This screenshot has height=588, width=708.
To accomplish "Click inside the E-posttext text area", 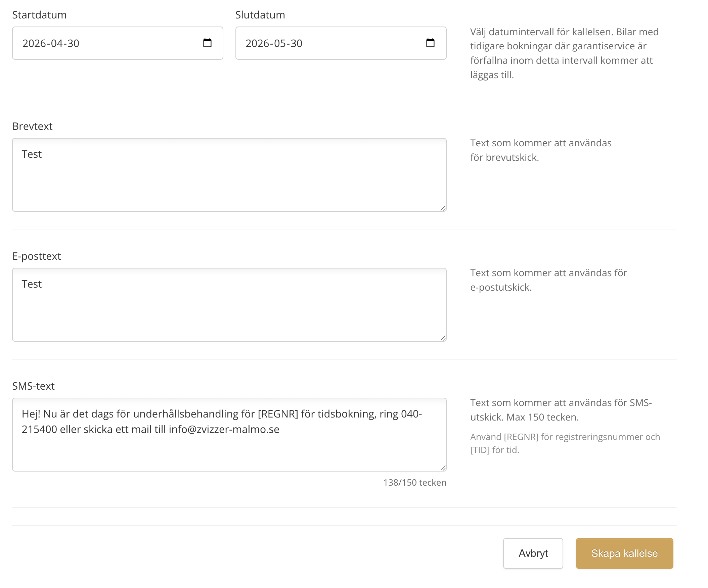I will [x=229, y=308].
